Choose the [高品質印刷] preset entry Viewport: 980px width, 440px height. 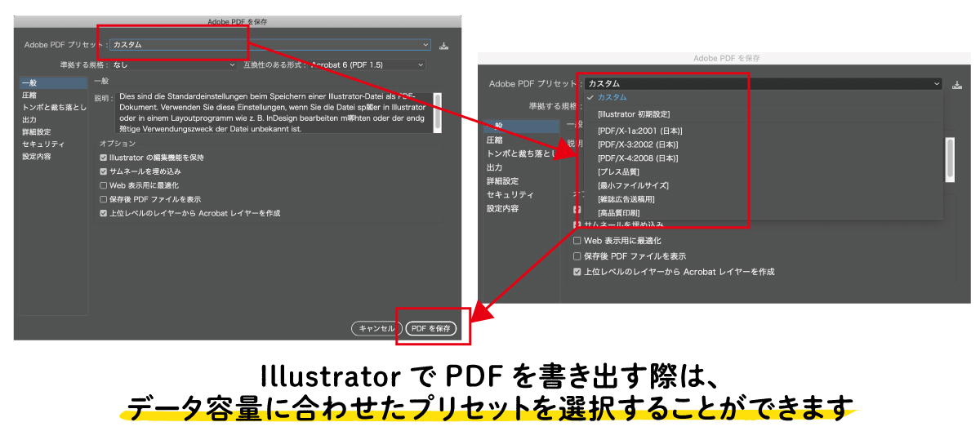tap(618, 213)
